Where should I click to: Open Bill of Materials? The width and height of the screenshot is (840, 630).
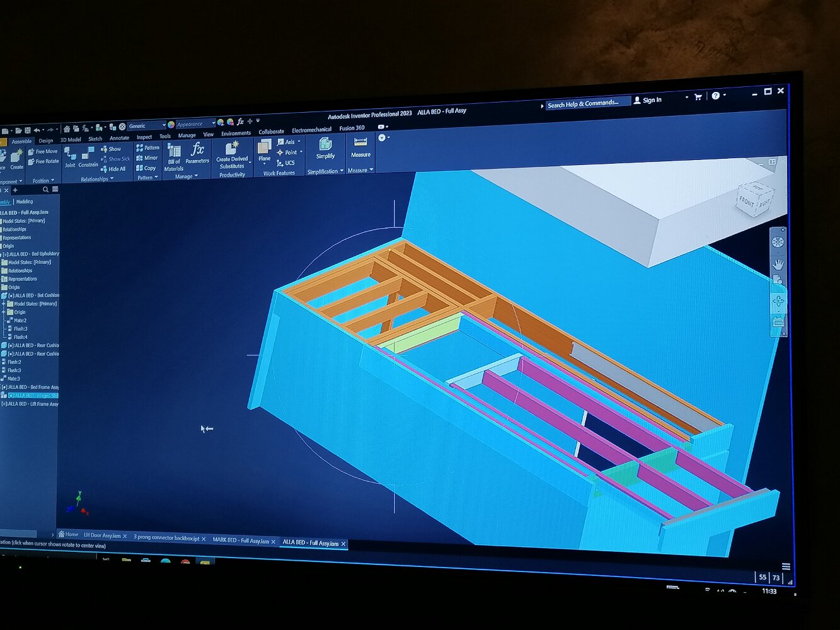point(174,153)
